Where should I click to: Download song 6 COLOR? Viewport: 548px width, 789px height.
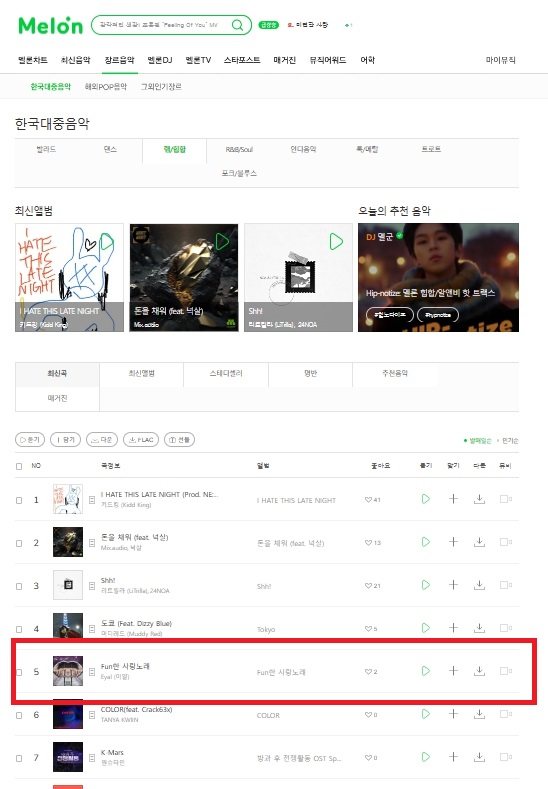point(480,714)
